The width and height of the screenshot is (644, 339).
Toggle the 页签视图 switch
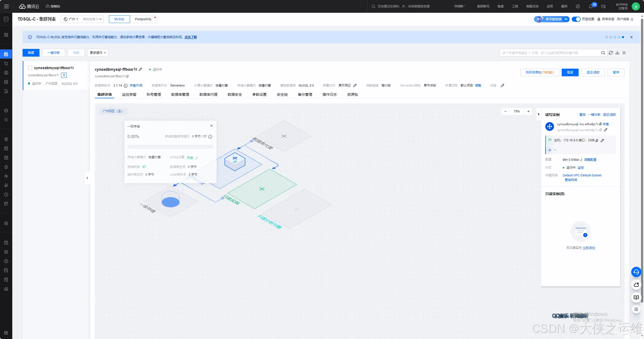[x=576, y=19]
